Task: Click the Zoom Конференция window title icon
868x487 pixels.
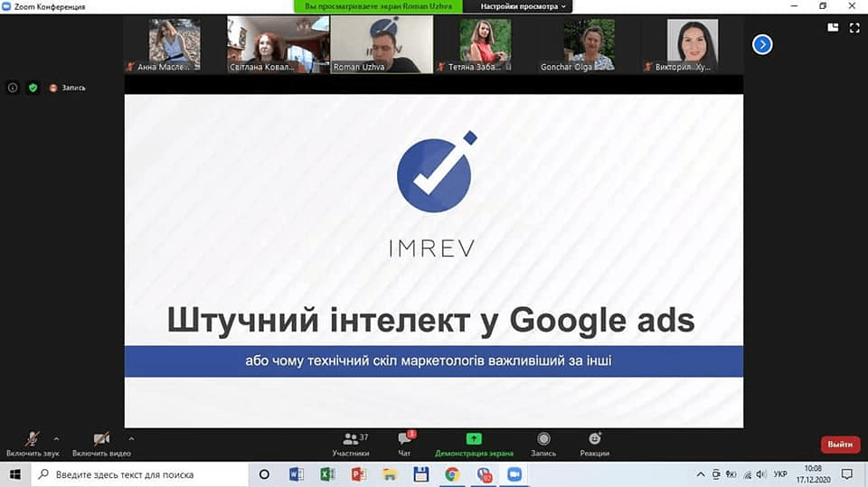Action: pos(6,6)
